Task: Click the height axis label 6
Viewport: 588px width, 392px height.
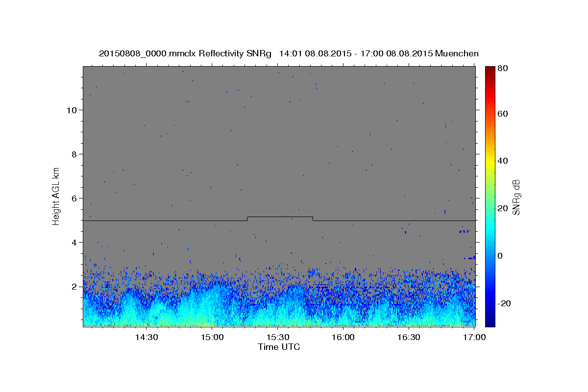Action: pyautogui.click(x=74, y=198)
